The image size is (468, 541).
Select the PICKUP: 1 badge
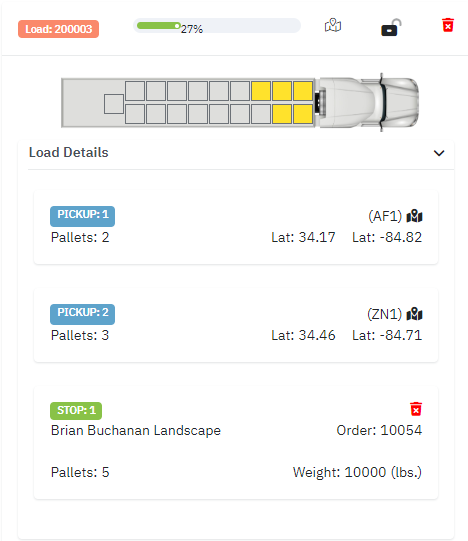[x=82, y=216]
